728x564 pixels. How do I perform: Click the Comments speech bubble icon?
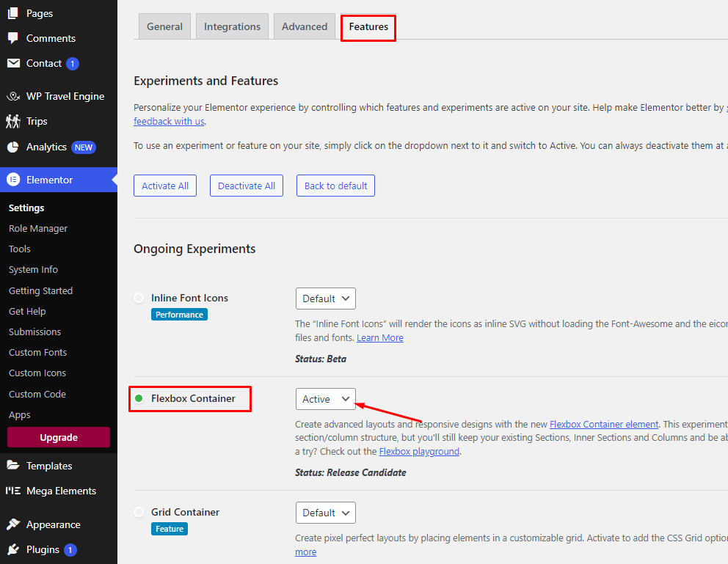(x=13, y=38)
